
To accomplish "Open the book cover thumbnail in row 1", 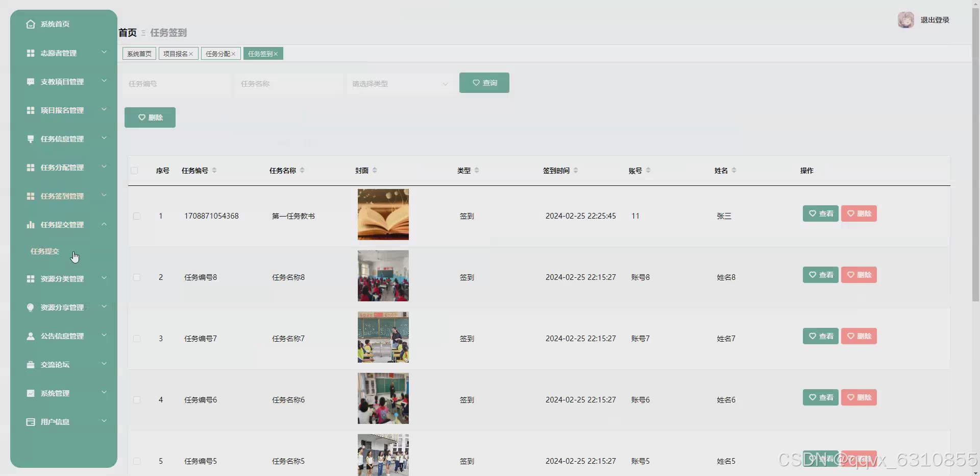I will (383, 215).
